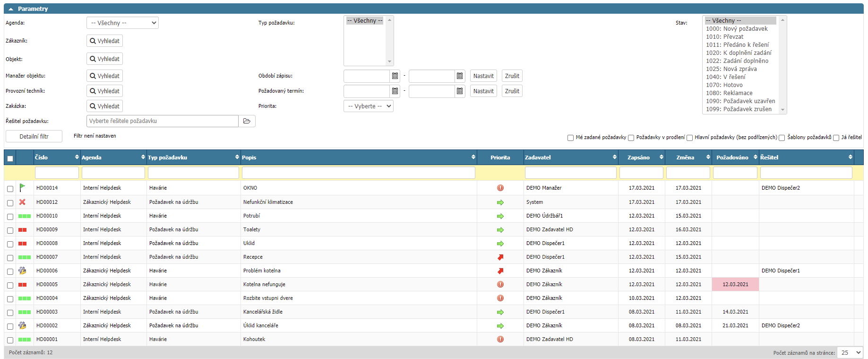The width and height of the screenshot is (868, 359).
Task: Click the red priority icon of OKNO row
Action: click(x=500, y=188)
